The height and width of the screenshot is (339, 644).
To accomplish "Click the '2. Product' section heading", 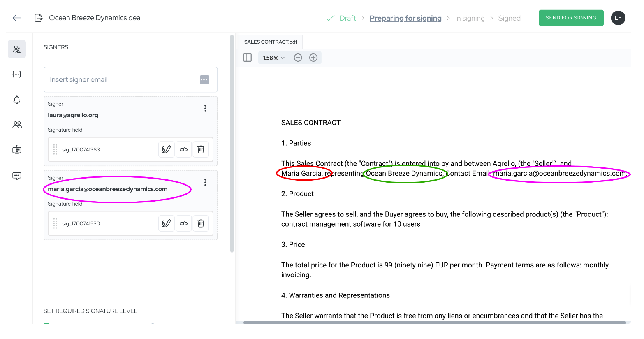I will [297, 194].
